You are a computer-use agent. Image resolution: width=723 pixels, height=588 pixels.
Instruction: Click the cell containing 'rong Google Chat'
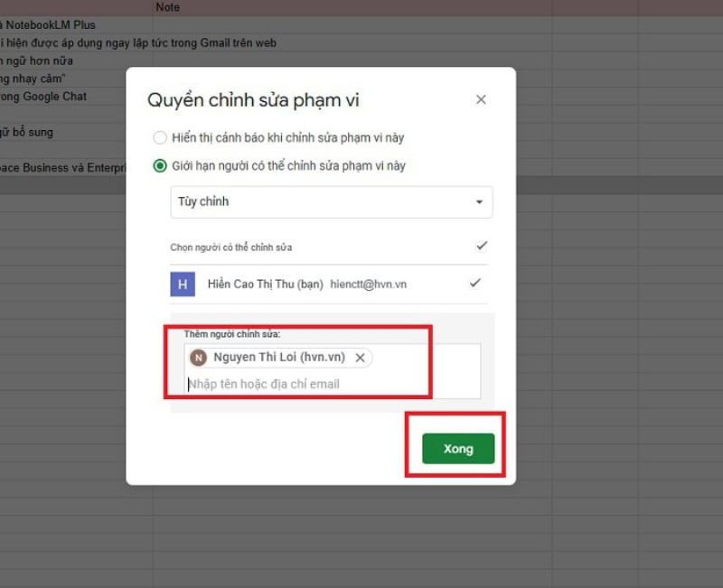click(x=42, y=97)
